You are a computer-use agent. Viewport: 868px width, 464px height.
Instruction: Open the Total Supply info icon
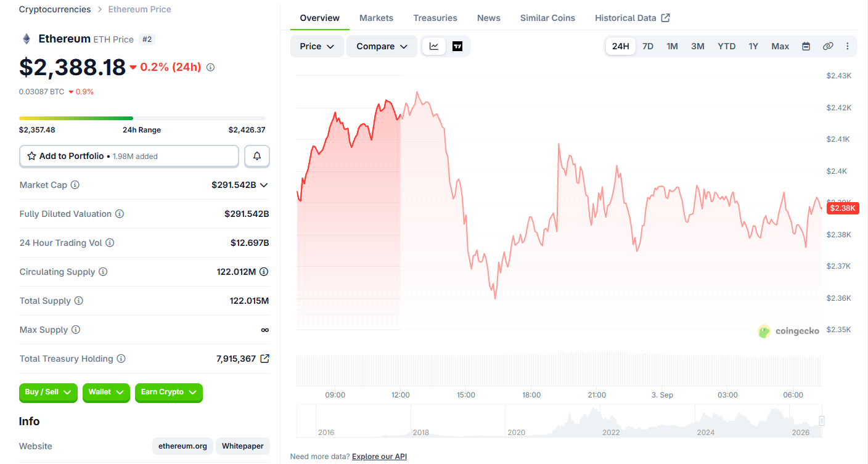pyautogui.click(x=78, y=301)
